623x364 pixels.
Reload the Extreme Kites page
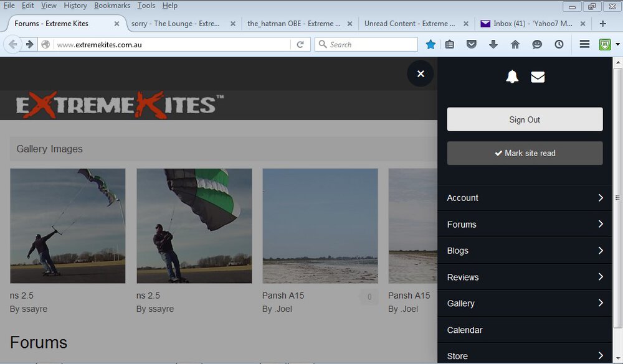[x=301, y=44]
